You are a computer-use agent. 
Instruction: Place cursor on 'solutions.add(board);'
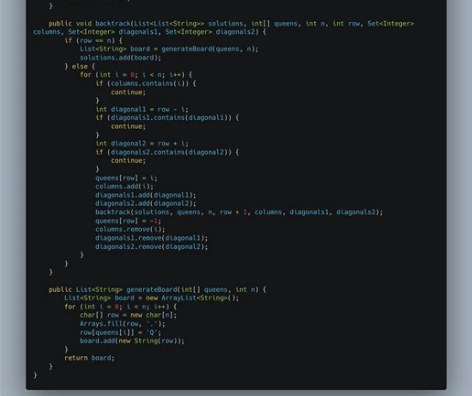pos(120,58)
